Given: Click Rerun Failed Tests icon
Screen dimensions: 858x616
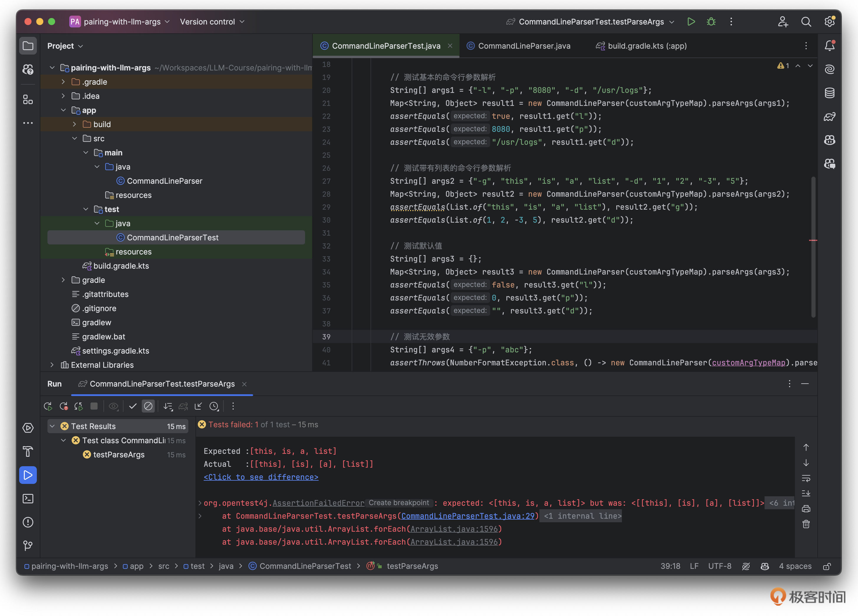Looking at the screenshot, I should coord(64,406).
